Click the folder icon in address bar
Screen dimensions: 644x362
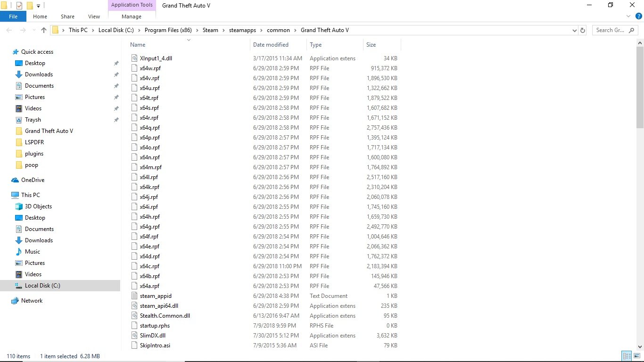coord(55,30)
